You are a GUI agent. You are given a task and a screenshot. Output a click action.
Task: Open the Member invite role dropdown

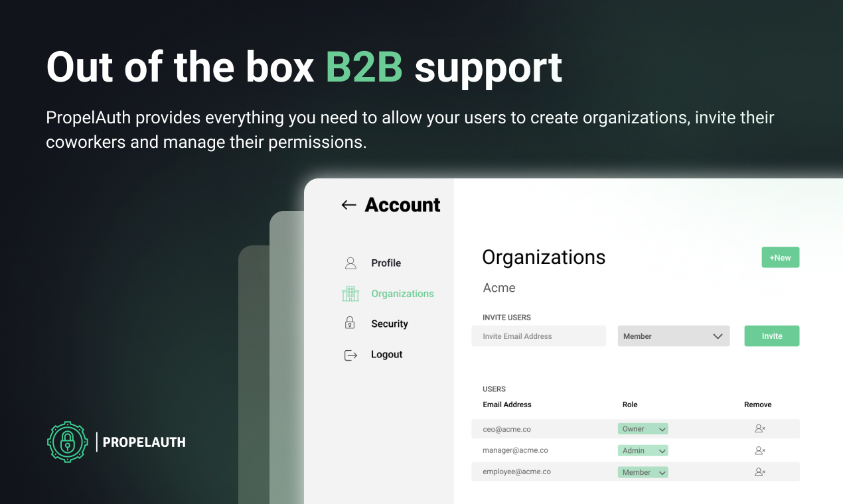tap(673, 336)
